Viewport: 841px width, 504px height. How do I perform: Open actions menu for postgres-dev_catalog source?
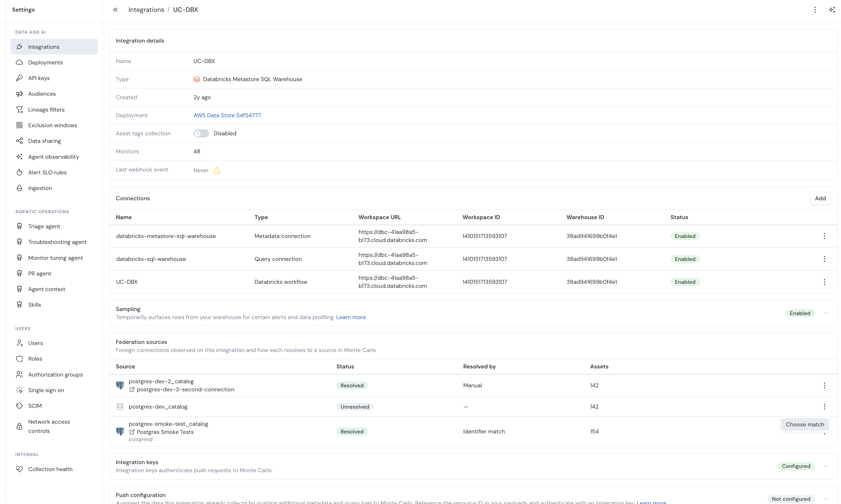click(x=824, y=407)
